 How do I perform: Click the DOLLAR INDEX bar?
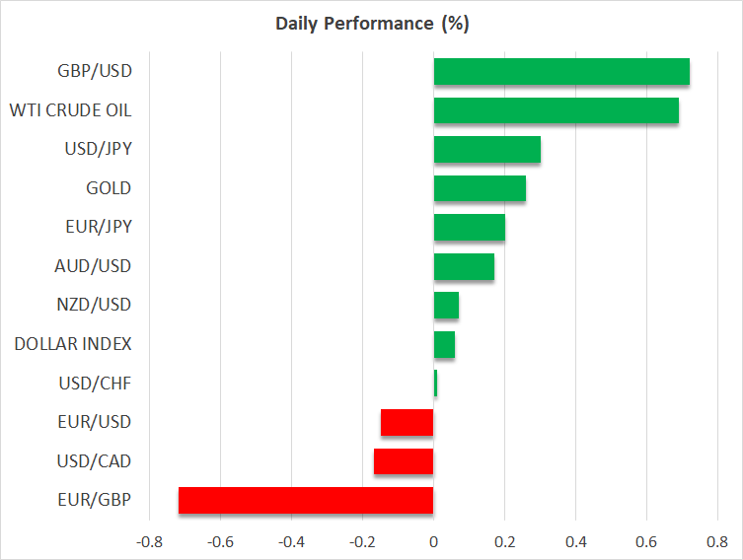coord(444,344)
